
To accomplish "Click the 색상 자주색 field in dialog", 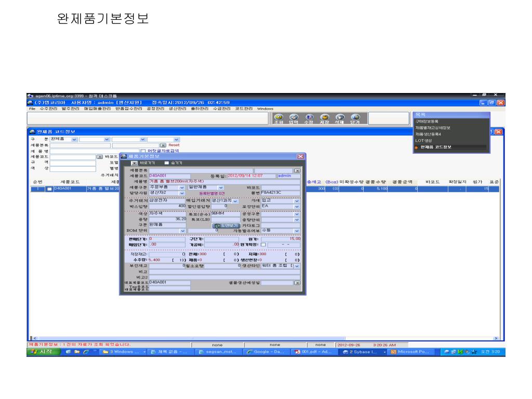I will pos(168,214).
